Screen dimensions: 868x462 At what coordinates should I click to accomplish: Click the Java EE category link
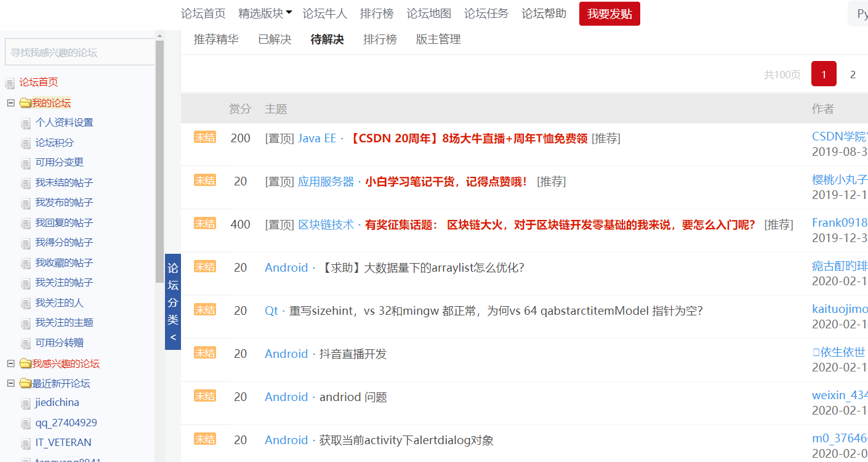pos(317,139)
